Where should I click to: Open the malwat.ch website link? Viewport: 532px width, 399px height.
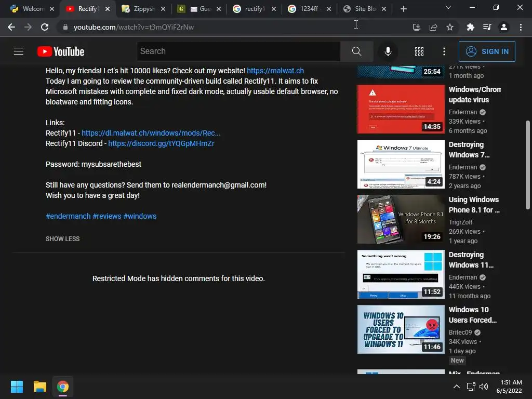pyautogui.click(x=275, y=71)
